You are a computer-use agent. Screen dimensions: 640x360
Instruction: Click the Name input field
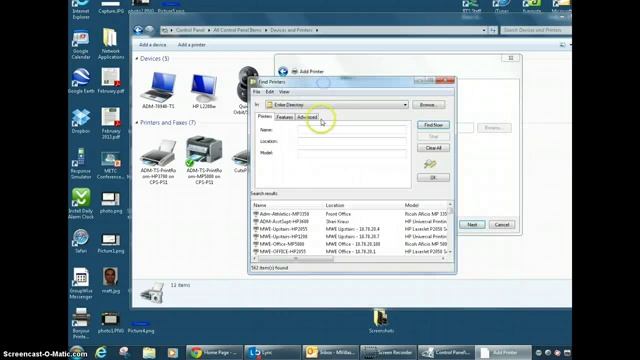click(x=352, y=130)
